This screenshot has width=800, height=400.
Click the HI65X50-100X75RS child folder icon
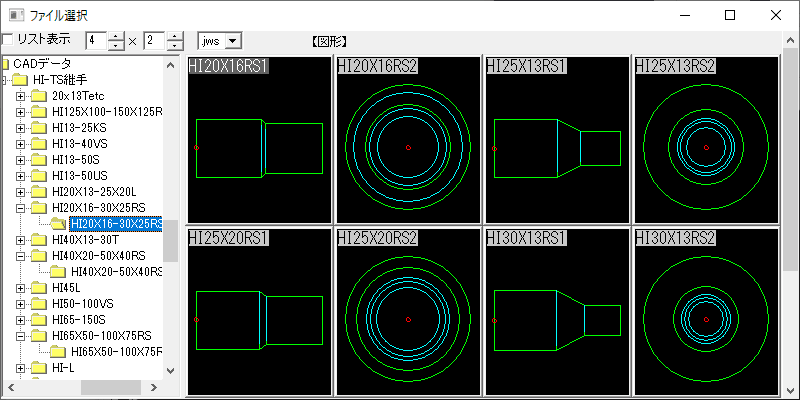(x=58, y=352)
